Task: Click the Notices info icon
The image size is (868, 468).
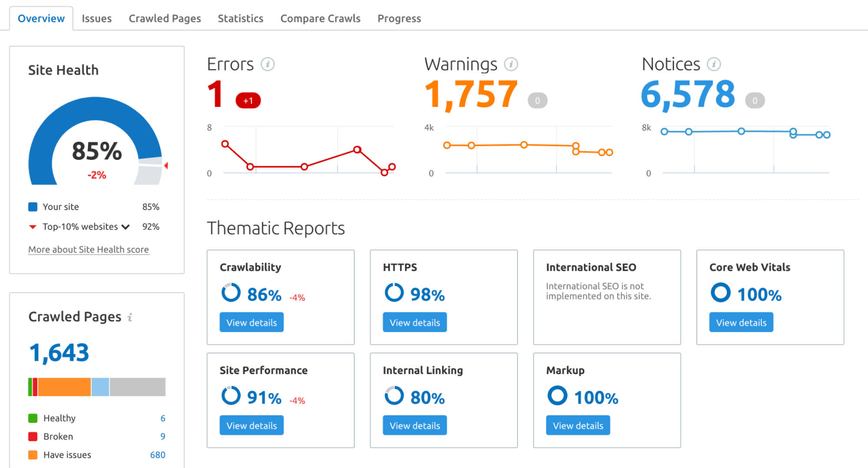Action: (713, 64)
